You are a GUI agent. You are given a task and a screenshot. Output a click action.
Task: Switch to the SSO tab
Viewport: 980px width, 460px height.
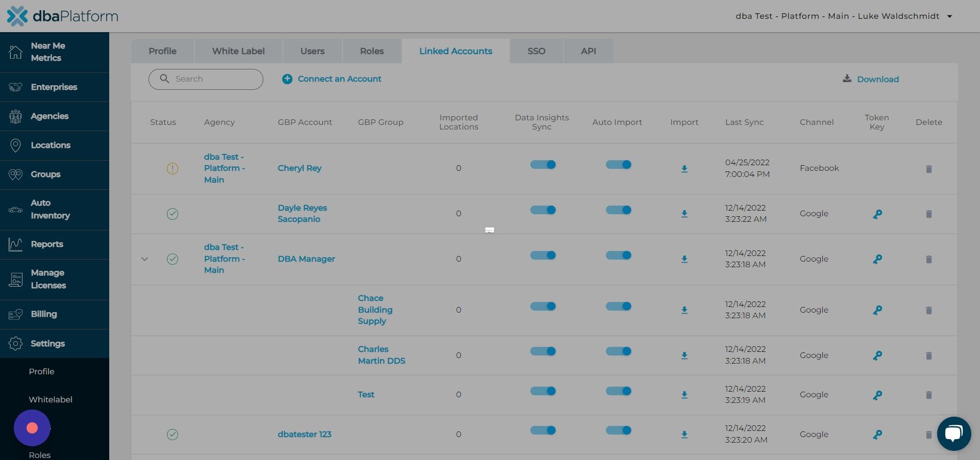(x=536, y=51)
